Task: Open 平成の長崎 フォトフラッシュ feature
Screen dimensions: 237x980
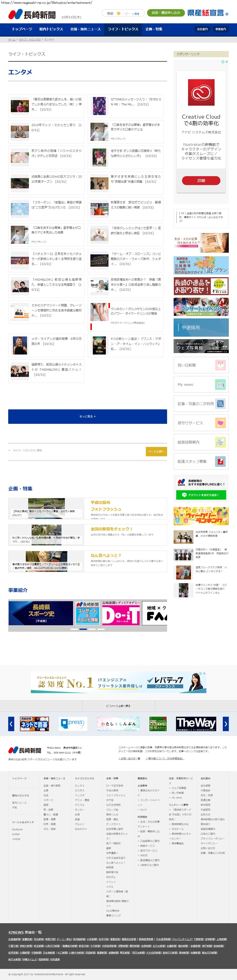Action: coord(88,508)
